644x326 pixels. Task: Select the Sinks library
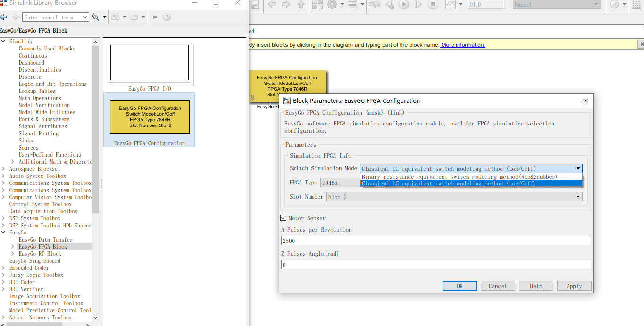(x=25, y=141)
